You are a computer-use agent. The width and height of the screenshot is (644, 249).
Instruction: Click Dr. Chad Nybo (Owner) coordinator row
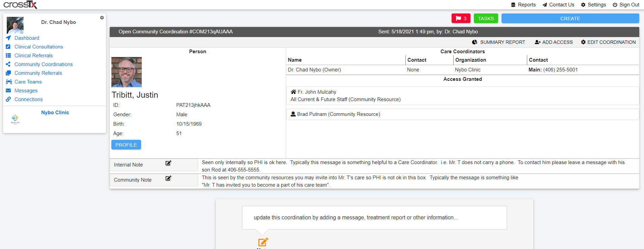[x=462, y=70]
